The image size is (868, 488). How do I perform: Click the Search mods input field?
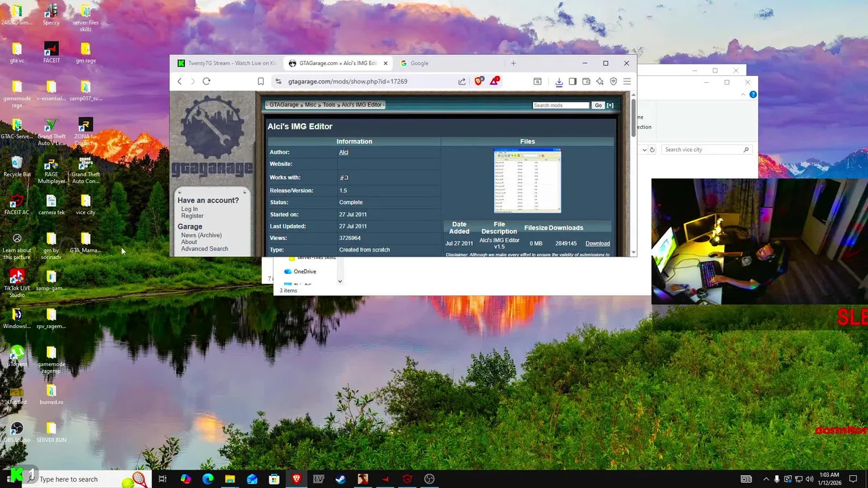click(561, 106)
